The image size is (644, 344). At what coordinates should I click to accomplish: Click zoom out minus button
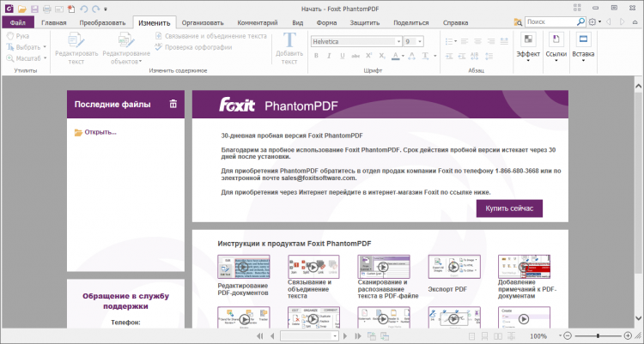tap(568, 336)
